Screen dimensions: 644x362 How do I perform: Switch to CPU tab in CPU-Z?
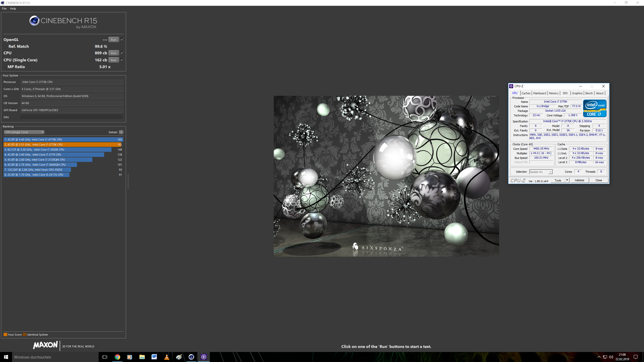515,93
